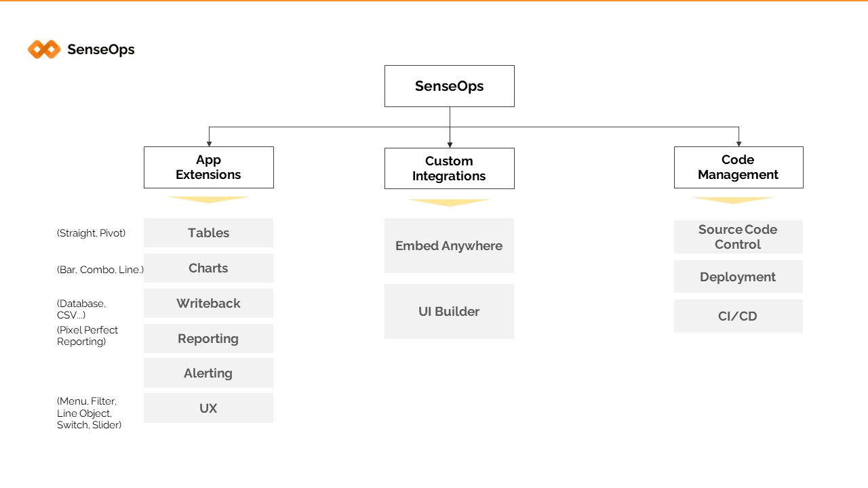Select the Embed Anywhere block
Viewport: 868px width, 488px height.
click(x=449, y=245)
